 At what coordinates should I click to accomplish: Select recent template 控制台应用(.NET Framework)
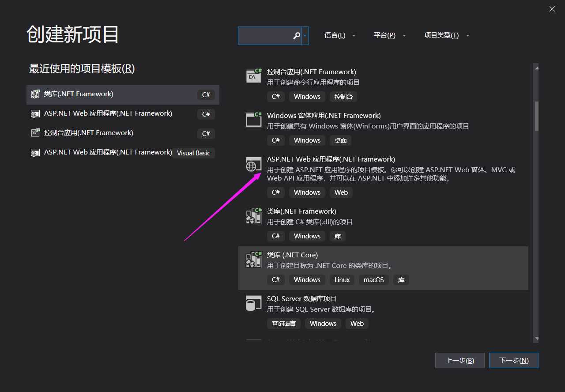pyautogui.click(x=123, y=133)
